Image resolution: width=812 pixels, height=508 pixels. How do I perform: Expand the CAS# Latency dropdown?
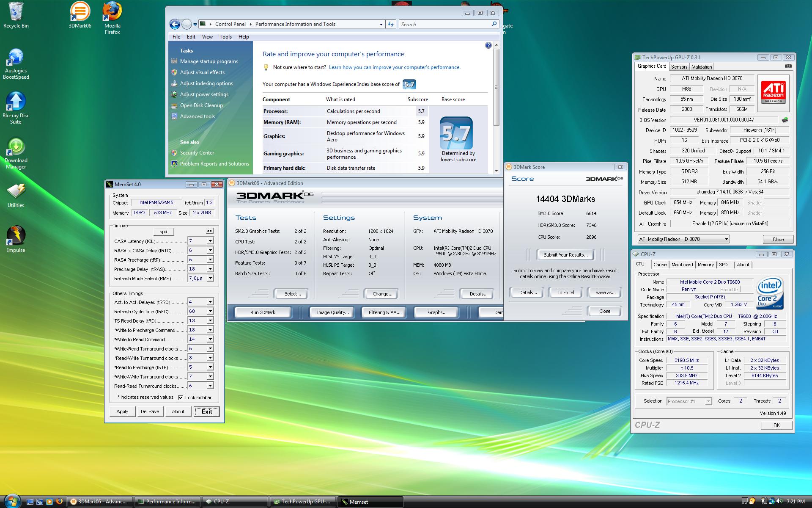click(x=210, y=241)
